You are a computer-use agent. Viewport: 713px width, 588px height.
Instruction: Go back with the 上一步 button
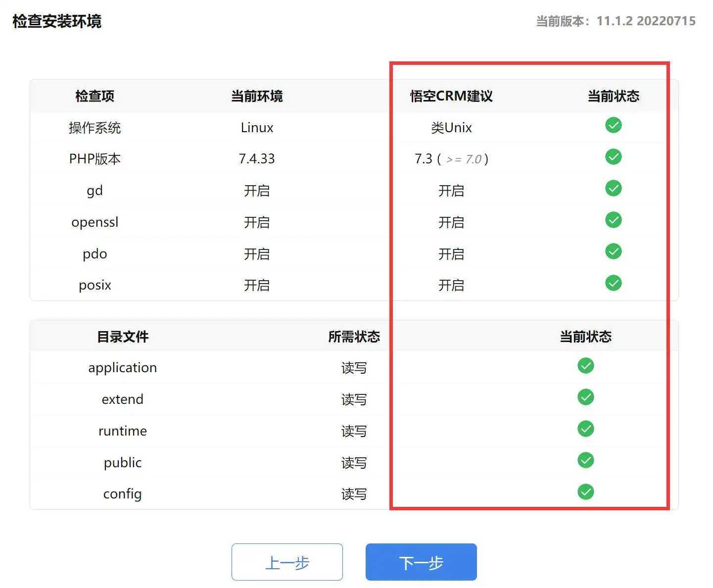pyautogui.click(x=287, y=562)
